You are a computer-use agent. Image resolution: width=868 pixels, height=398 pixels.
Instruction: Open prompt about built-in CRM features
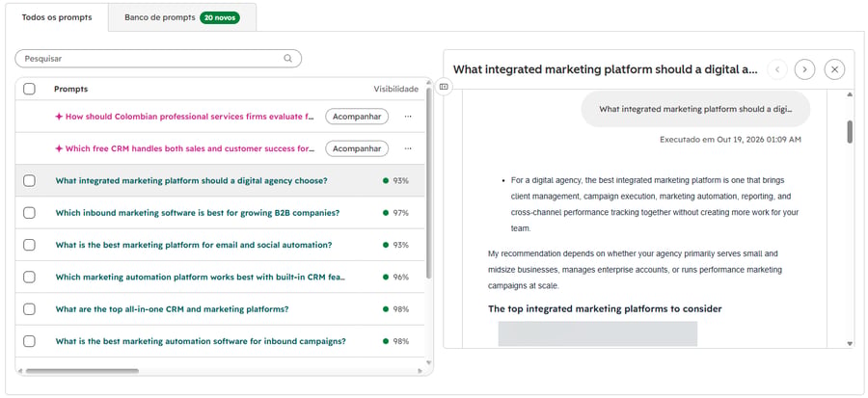pyautogui.click(x=201, y=277)
